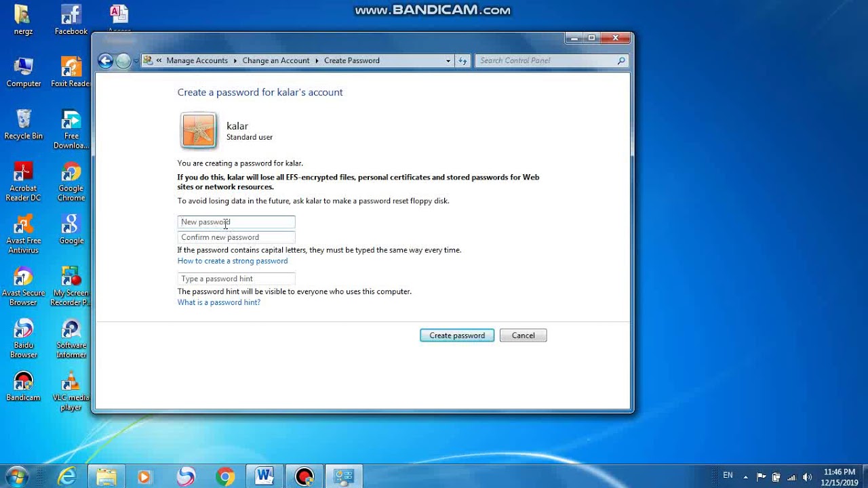The image size is (868, 488).
Task: Launch Avast Secure Browser
Action: tap(23, 286)
